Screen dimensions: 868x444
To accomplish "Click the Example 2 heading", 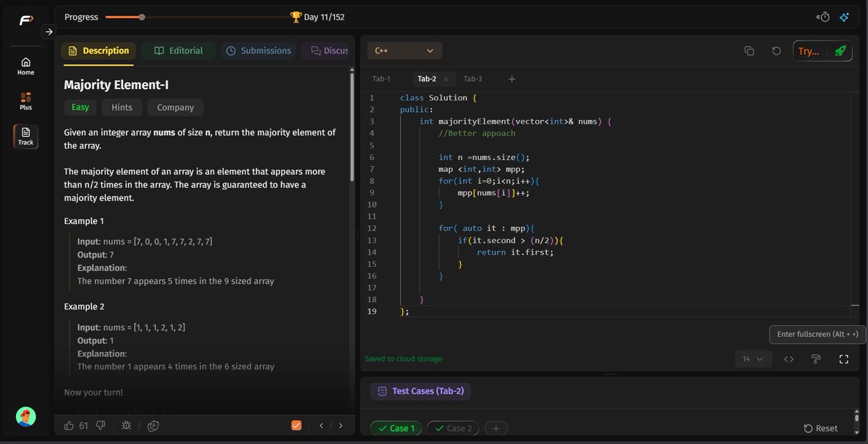I will [84, 307].
